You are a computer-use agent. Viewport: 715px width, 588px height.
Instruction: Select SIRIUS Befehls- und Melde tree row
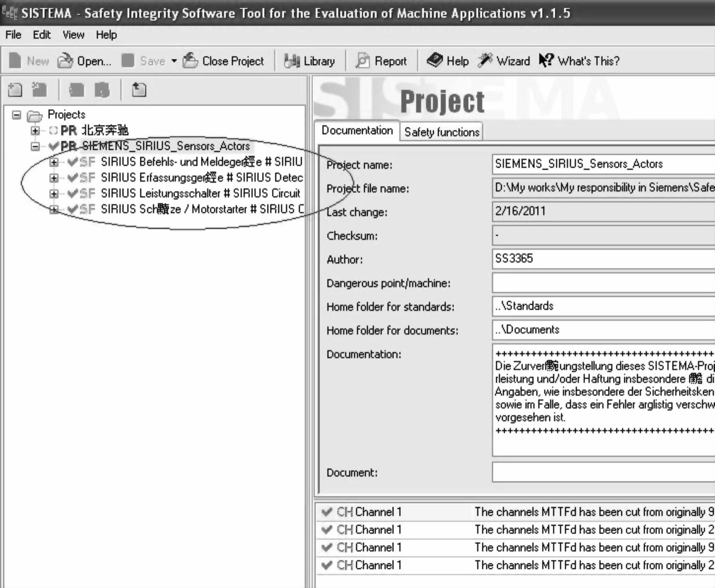(x=201, y=162)
